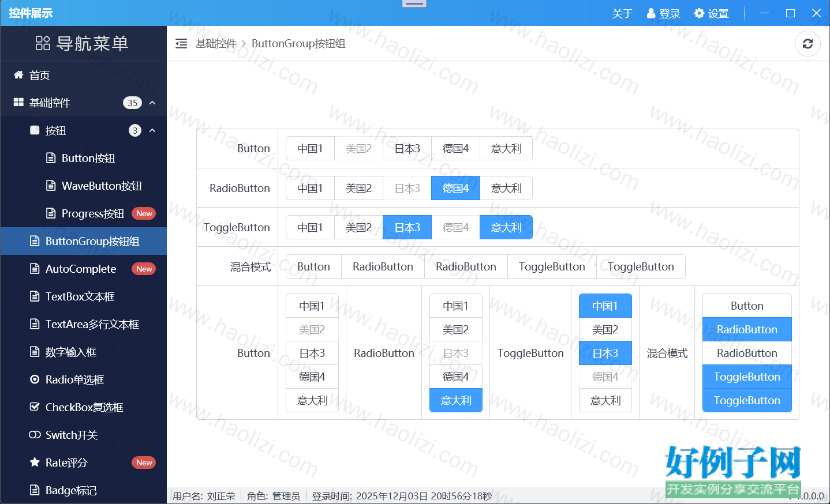830x504 pixels.
Task: Select 意大利 in the vertical RadioButton group
Action: coord(456,400)
